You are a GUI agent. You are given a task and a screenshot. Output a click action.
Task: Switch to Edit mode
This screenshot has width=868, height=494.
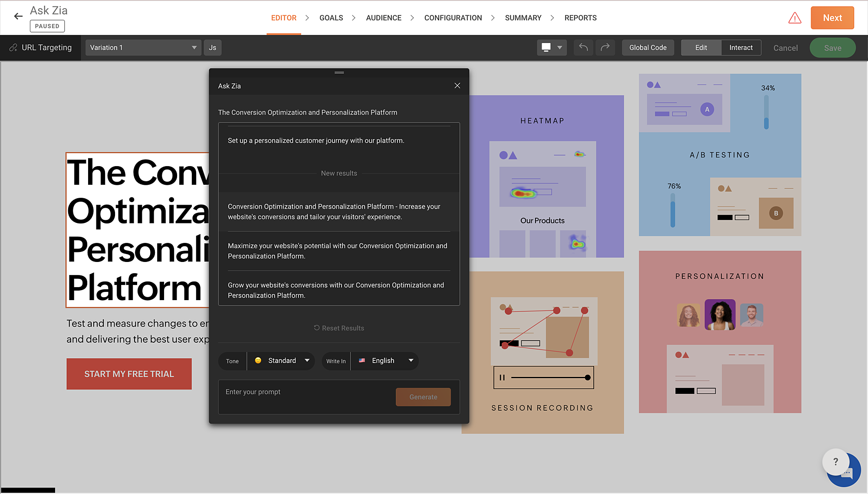[701, 47]
